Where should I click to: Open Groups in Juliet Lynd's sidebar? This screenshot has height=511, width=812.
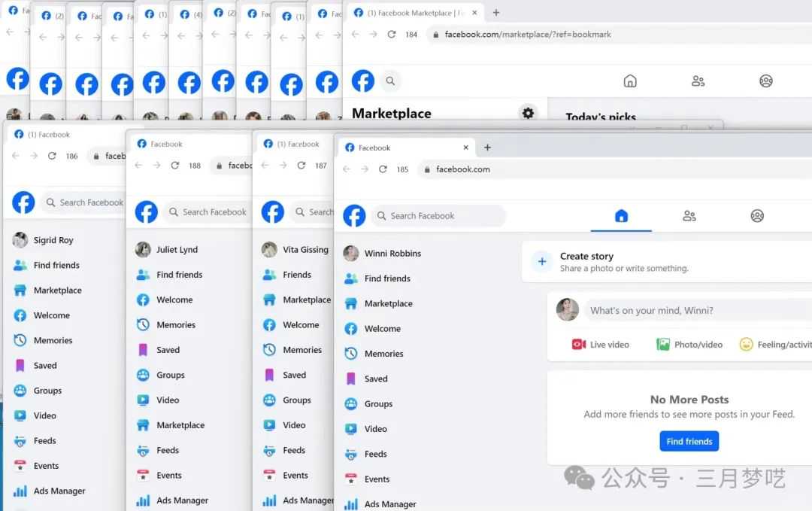point(160,375)
